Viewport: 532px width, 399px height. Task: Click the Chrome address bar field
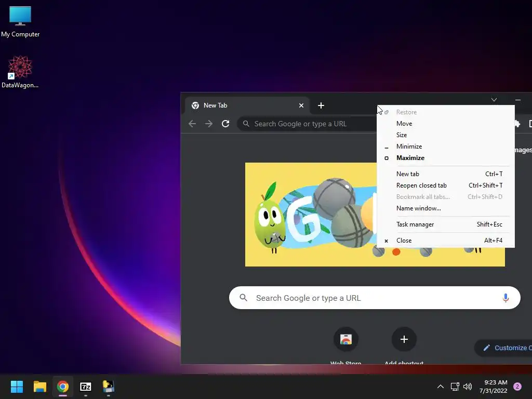pos(307,124)
